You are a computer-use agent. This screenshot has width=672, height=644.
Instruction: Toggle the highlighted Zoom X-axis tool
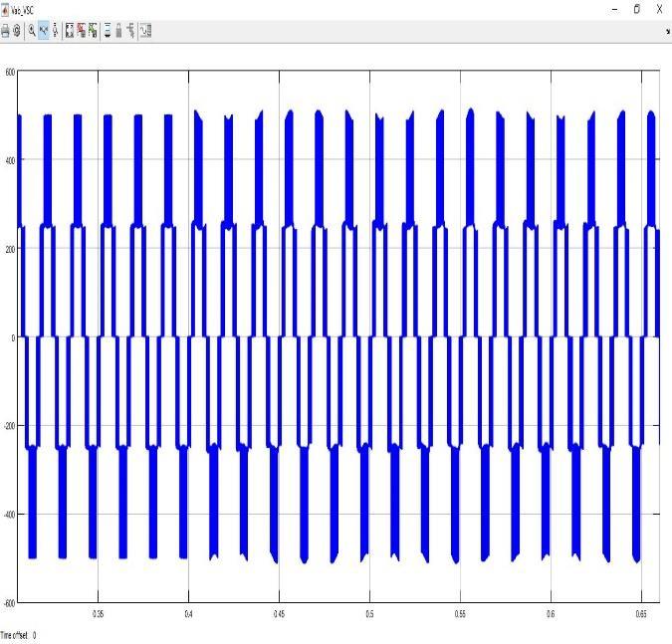pyautogui.click(x=44, y=31)
